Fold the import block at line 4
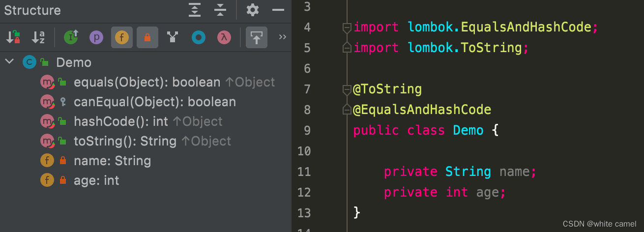This screenshot has height=232, width=644. [347, 28]
